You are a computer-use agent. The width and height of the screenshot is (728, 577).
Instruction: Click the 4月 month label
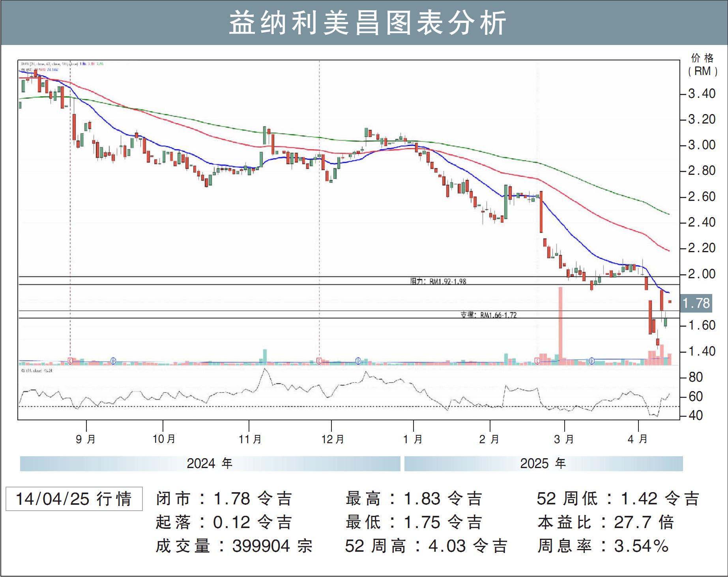click(638, 439)
